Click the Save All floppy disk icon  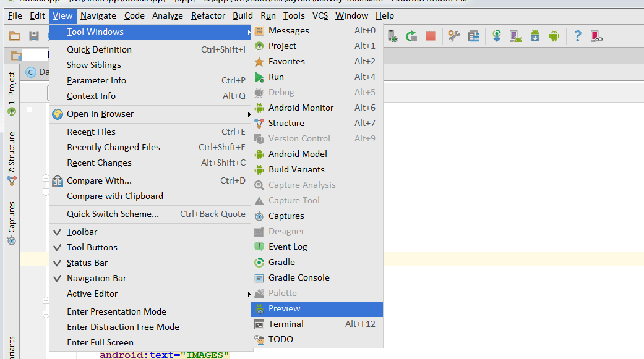[x=34, y=36]
